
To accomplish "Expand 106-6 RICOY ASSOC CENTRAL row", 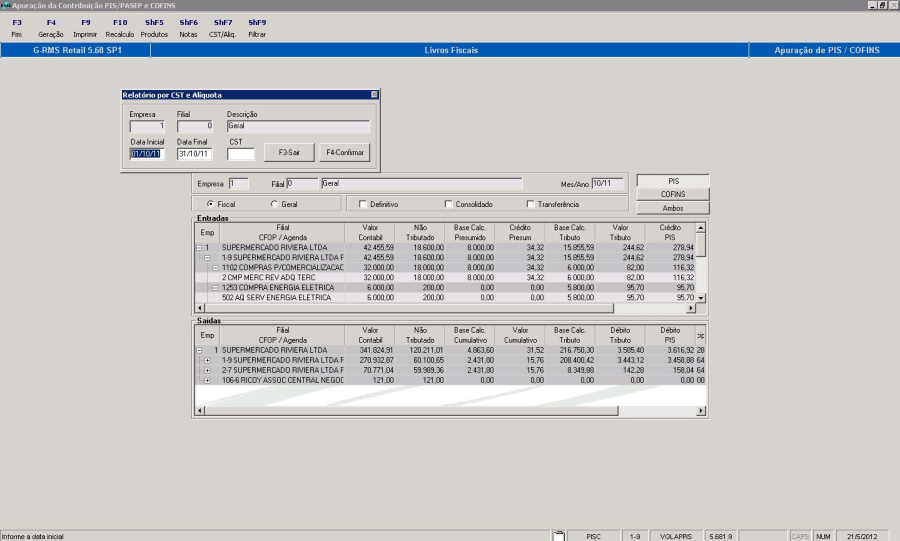I will tap(207, 380).
